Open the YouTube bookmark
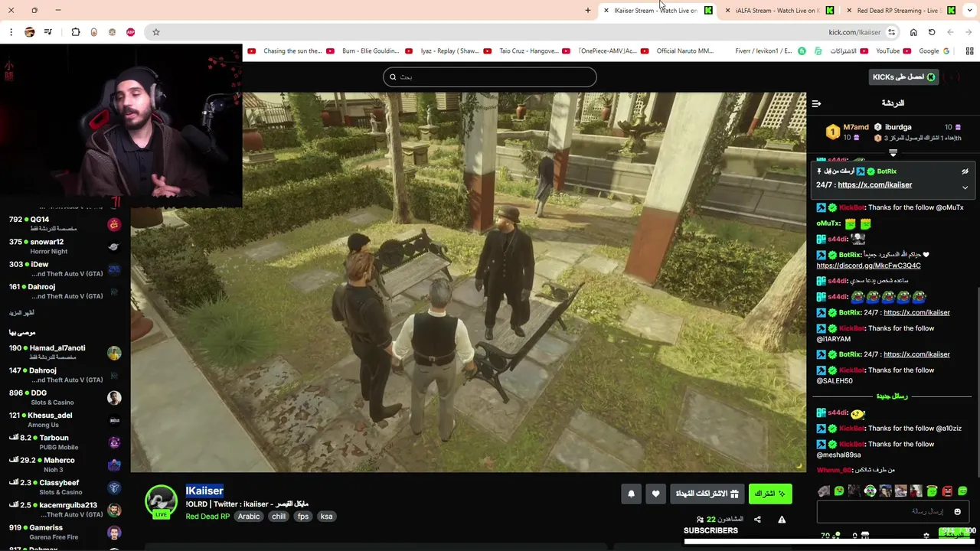Viewport: 980px width, 551px height. click(x=893, y=51)
